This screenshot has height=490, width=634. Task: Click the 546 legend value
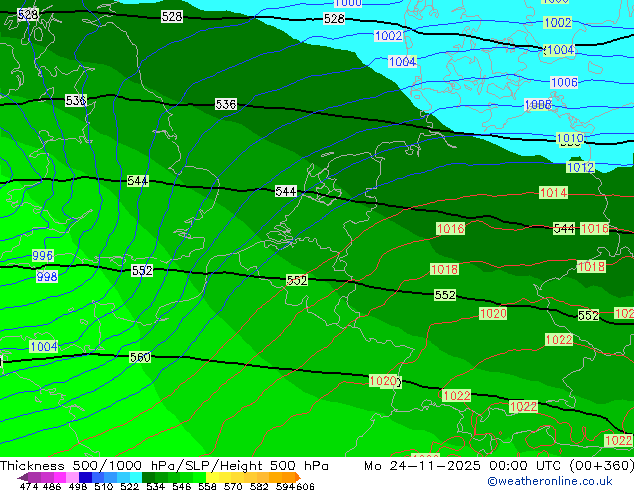(181, 486)
